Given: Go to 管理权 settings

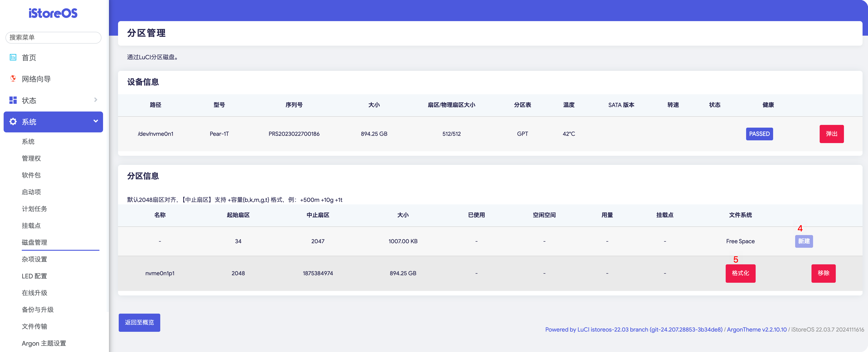Looking at the screenshot, I should [x=31, y=159].
